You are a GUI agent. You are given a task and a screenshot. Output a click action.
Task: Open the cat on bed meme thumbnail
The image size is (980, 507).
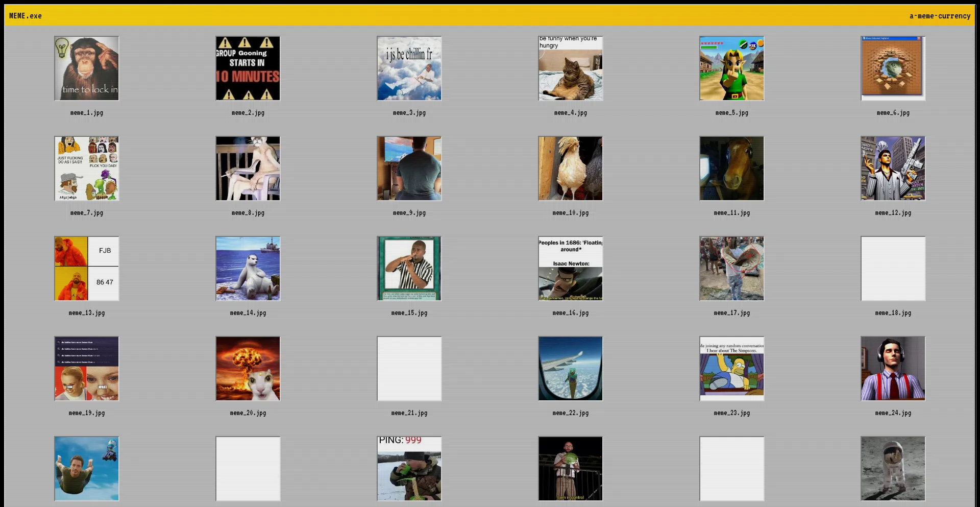click(x=571, y=68)
